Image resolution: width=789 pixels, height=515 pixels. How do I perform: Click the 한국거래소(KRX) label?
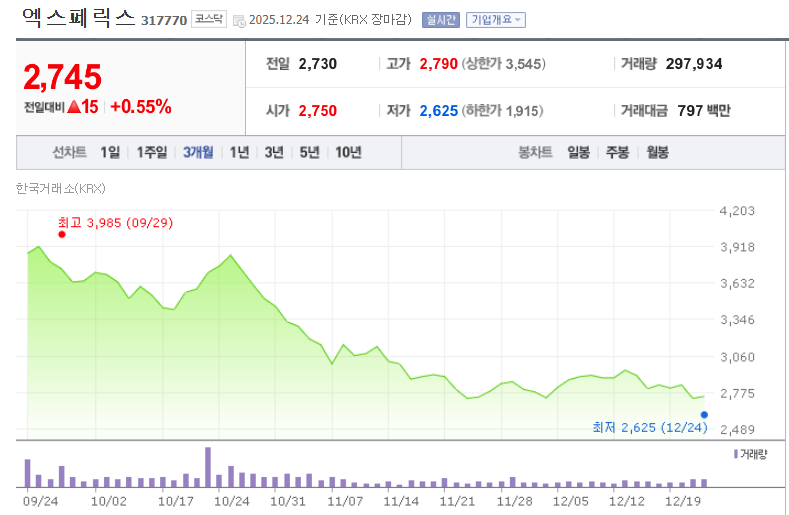(60, 188)
